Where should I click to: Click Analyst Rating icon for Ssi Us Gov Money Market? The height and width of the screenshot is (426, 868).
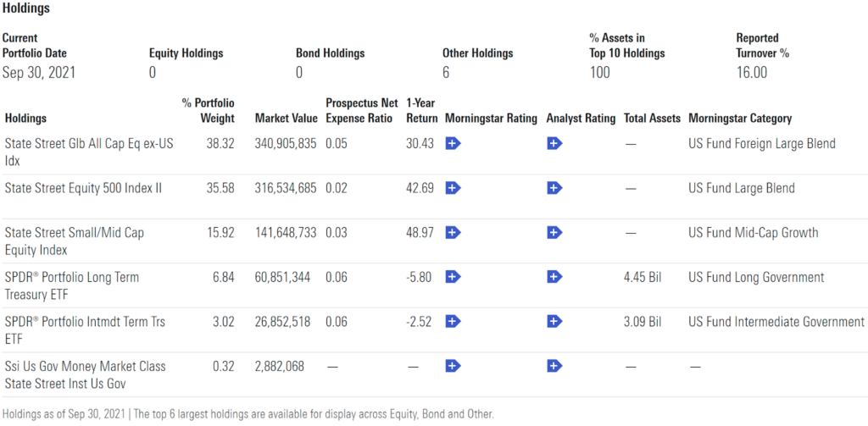coord(554,366)
